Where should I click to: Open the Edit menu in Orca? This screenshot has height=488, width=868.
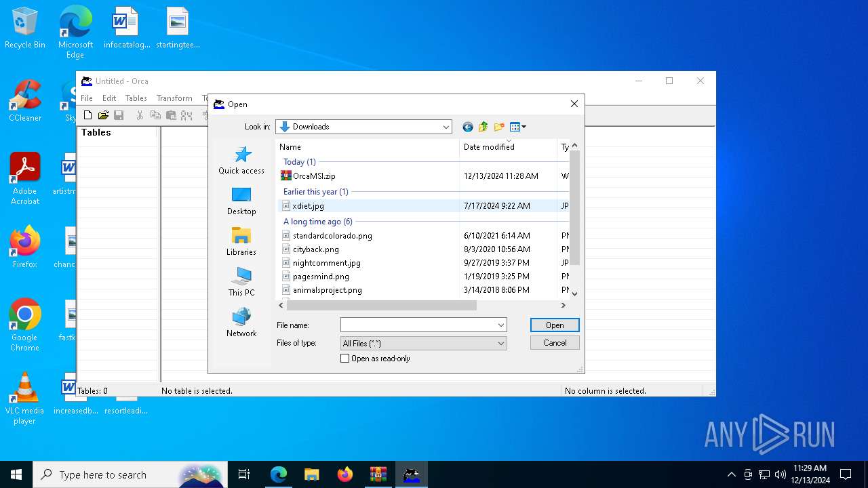coord(109,98)
